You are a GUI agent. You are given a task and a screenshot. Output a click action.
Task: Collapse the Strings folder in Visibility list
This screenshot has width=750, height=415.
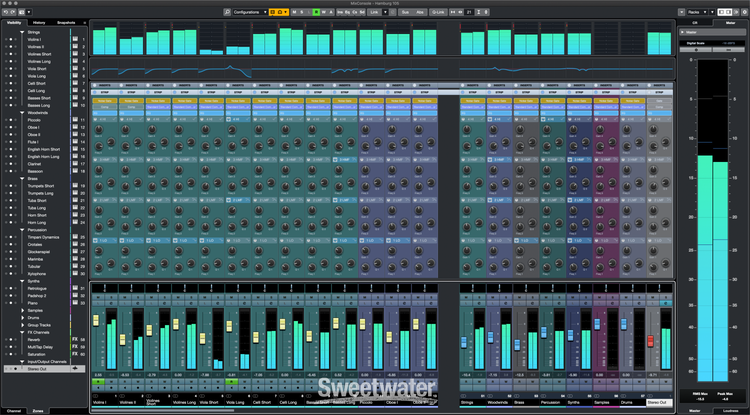(22, 32)
